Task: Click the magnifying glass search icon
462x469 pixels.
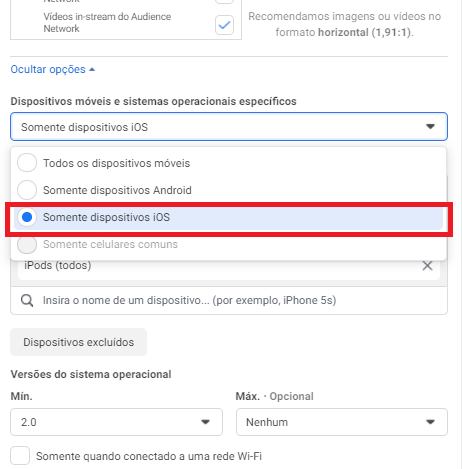Action: click(27, 300)
